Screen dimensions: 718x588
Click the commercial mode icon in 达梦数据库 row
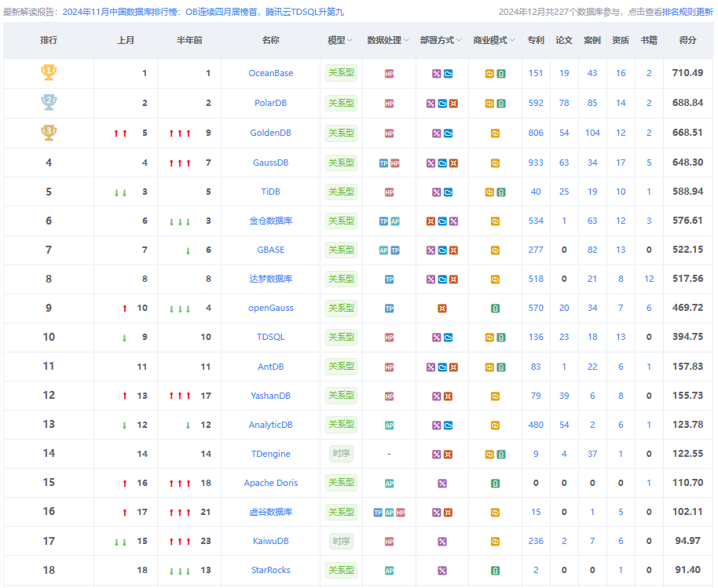click(495, 279)
